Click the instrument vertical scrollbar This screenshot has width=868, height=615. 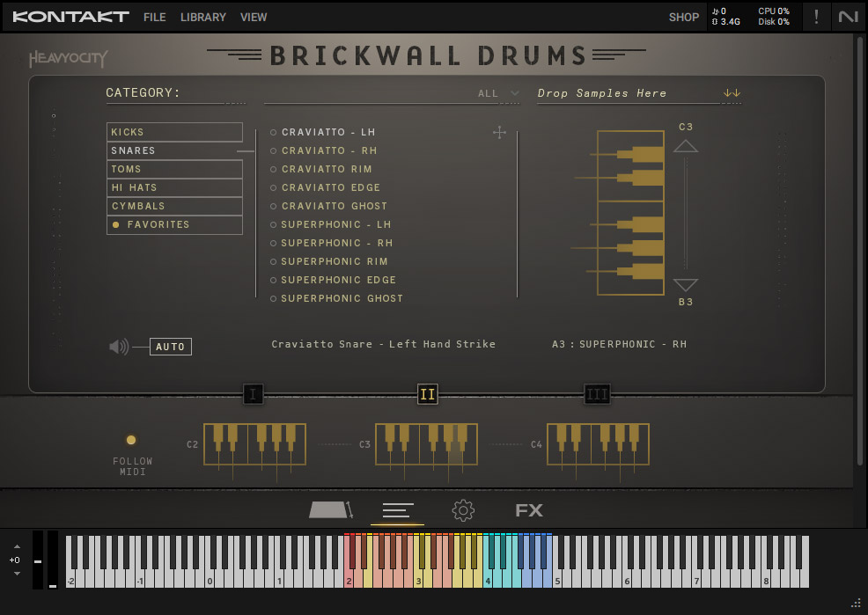860,252
